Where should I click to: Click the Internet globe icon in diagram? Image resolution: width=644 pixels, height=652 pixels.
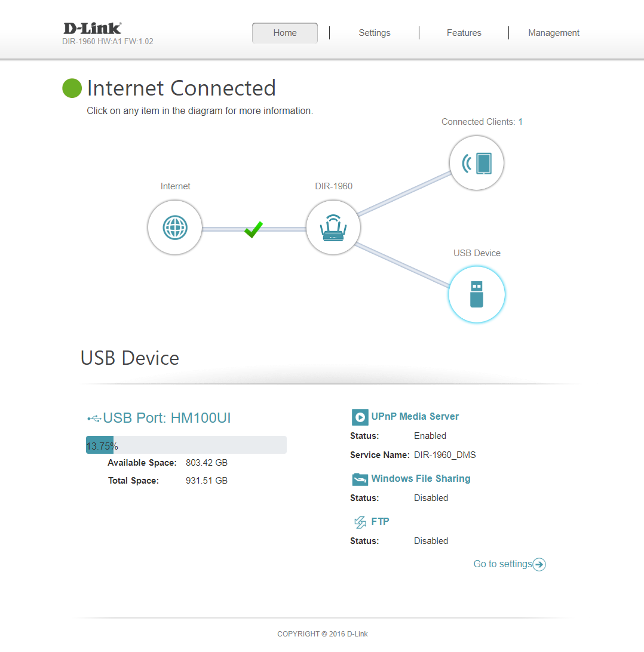[174, 227]
